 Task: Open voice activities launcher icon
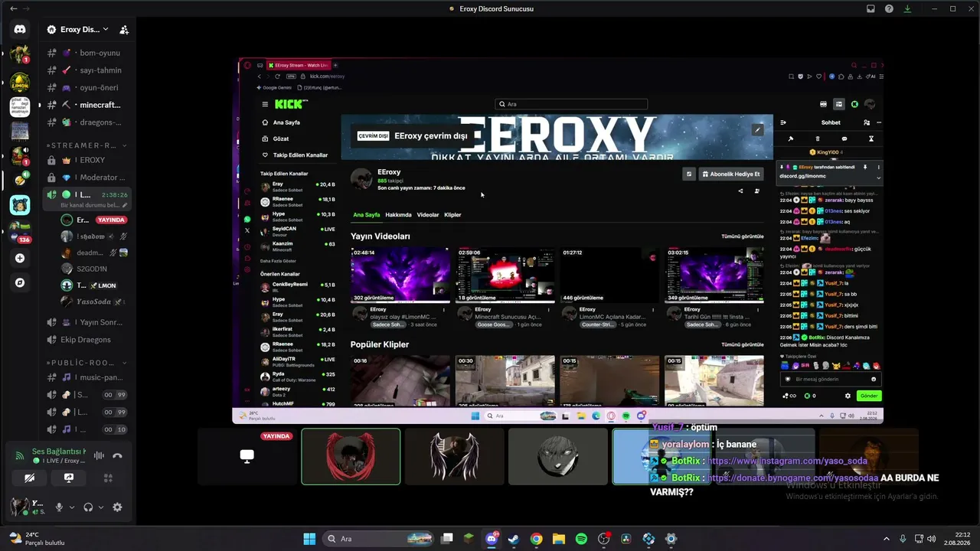pyautogui.click(x=108, y=478)
